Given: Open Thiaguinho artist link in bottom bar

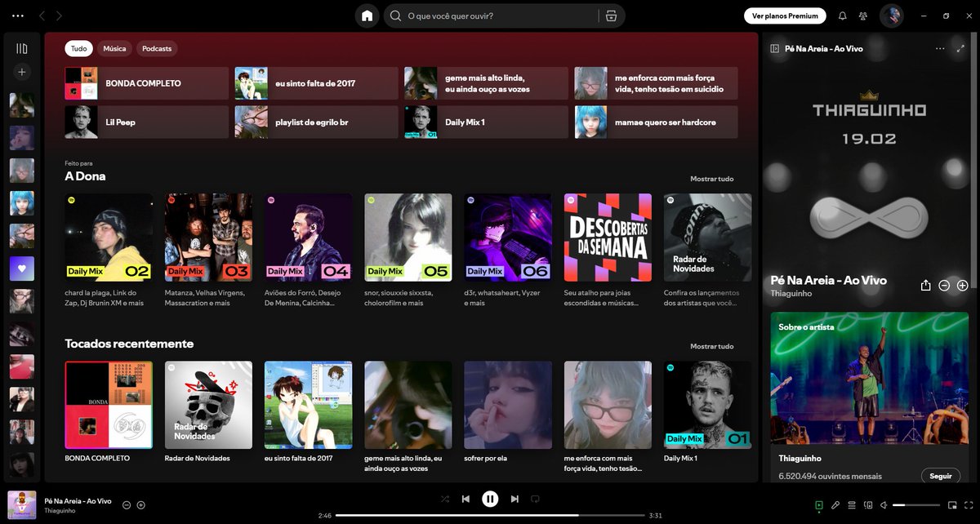Looking at the screenshot, I should [x=59, y=511].
